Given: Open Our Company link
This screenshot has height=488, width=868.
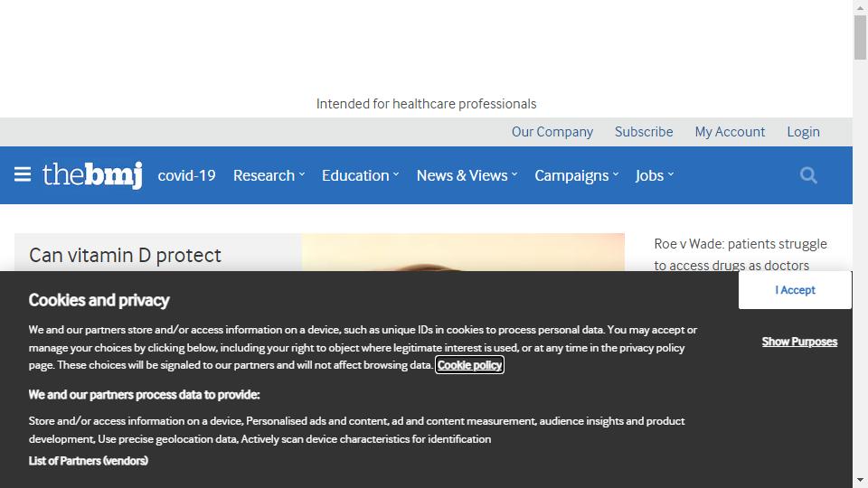Looking at the screenshot, I should (x=552, y=132).
